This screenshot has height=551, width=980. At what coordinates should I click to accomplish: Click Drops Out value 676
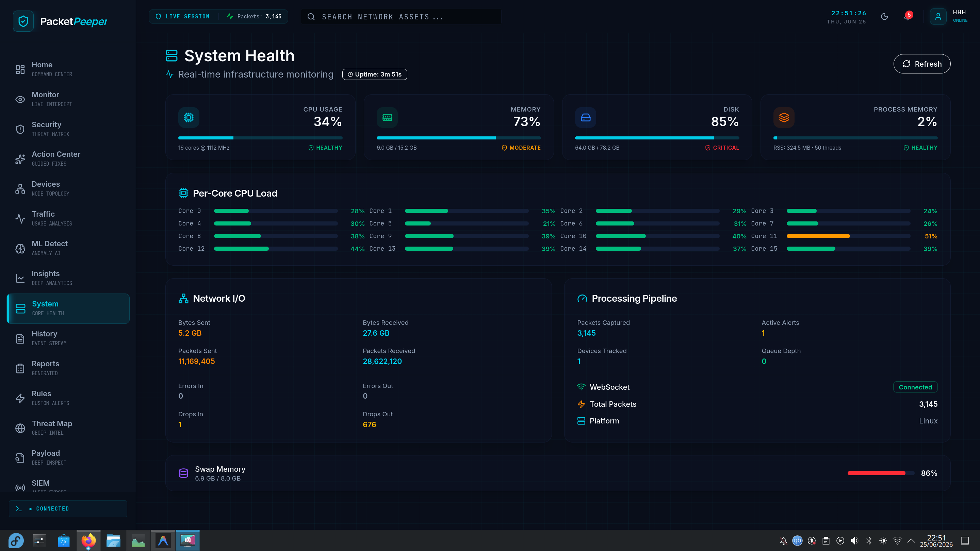[370, 424]
